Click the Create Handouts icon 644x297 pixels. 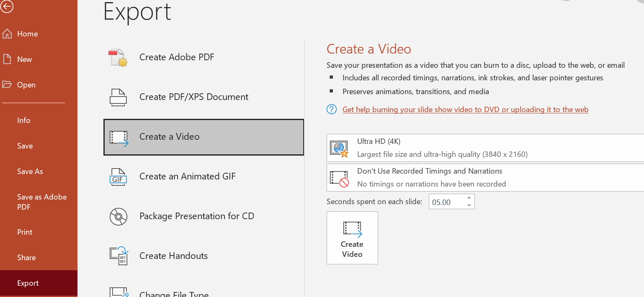(x=119, y=256)
